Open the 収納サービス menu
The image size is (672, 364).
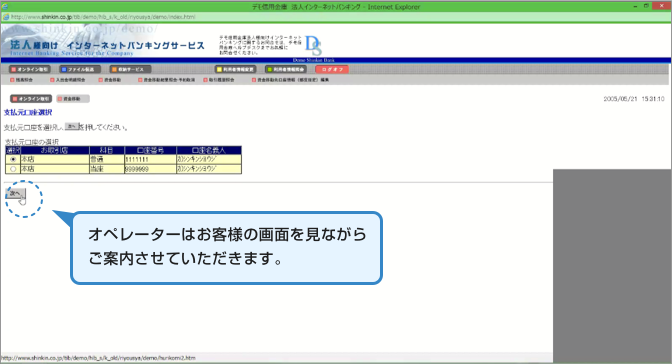(x=130, y=69)
